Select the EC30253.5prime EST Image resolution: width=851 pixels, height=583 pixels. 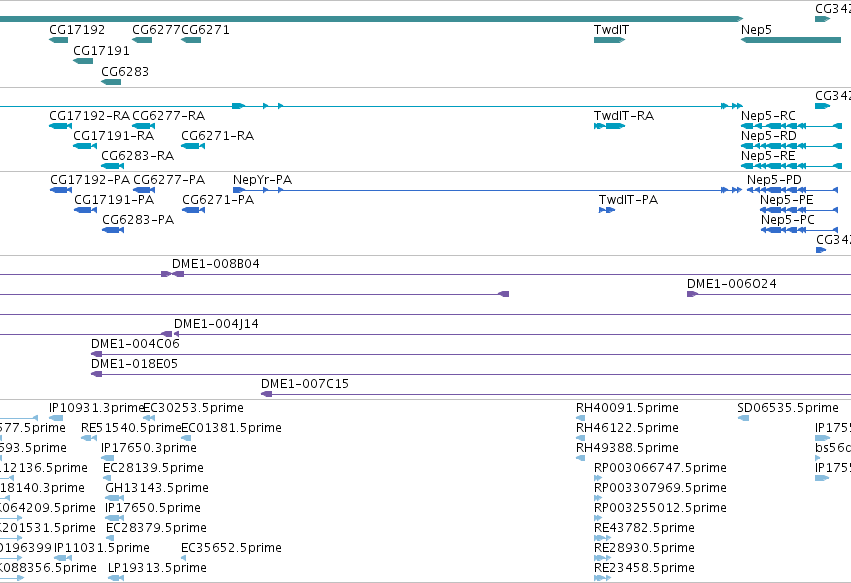point(149,418)
